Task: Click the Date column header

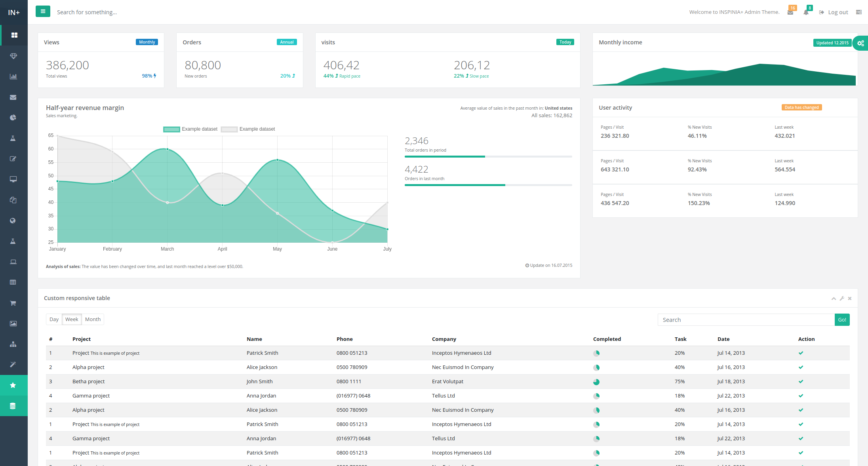Action: pos(723,339)
